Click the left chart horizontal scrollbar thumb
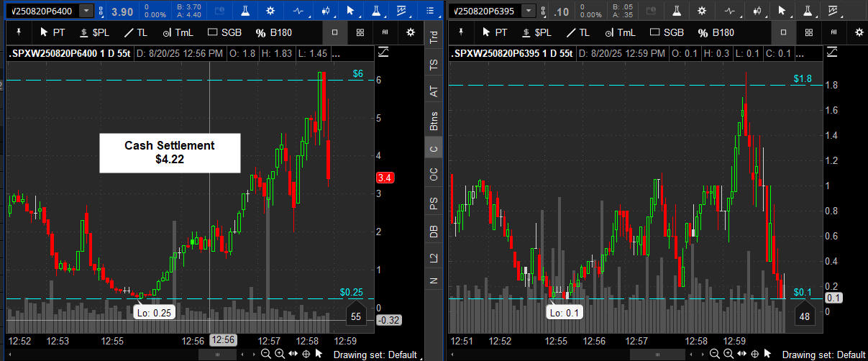The image size is (868, 361). [x=217, y=354]
